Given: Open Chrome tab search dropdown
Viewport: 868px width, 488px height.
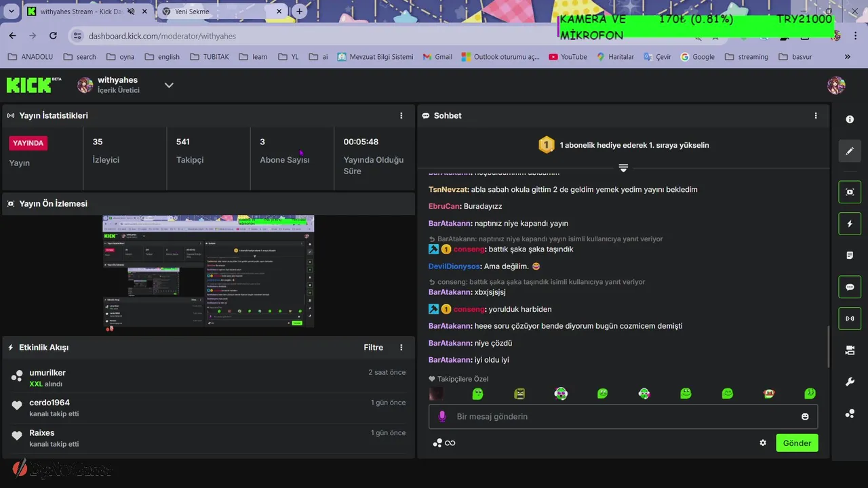Looking at the screenshot, I should pyautogui.click(x=11, y=12).
